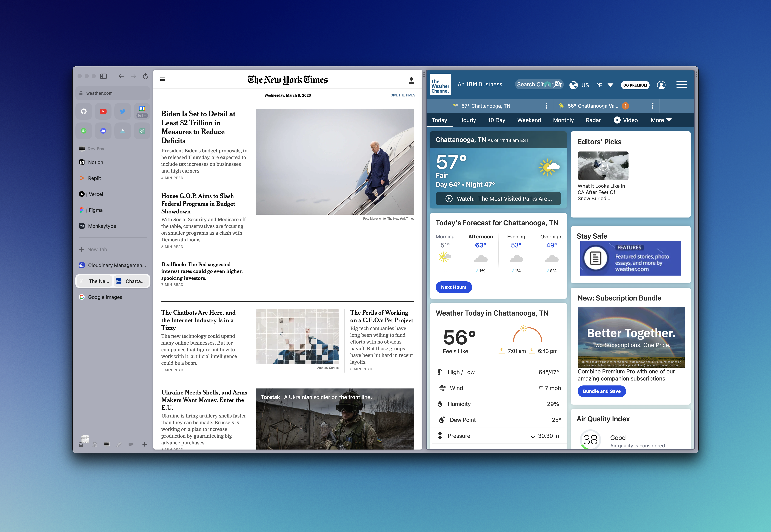Click the Biden airplane stairs photo

(x=335, y=162)
